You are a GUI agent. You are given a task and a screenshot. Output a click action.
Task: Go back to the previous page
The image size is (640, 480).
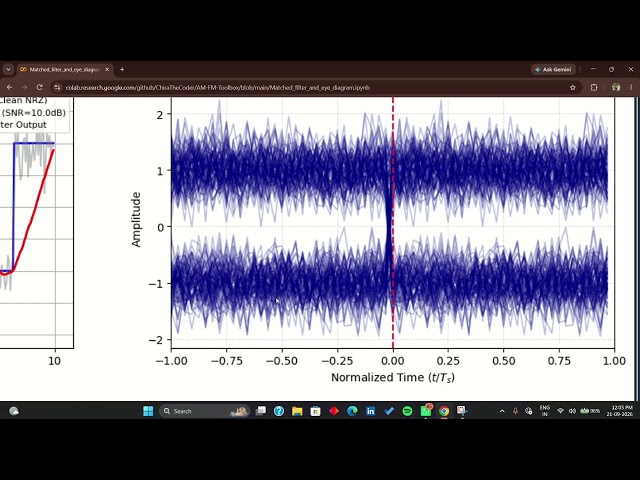[9, 87]
